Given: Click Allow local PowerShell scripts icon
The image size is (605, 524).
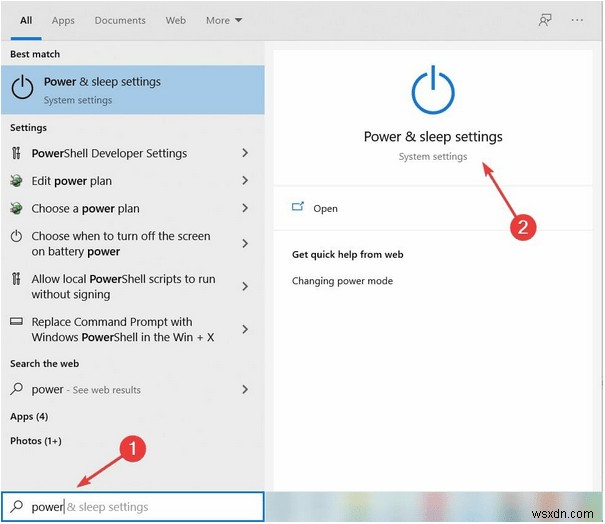Looking at the screenshot, I should [16, 278].
